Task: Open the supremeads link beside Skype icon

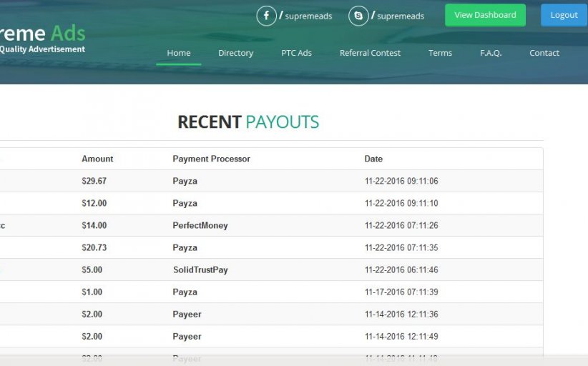Action: (400, 16)
